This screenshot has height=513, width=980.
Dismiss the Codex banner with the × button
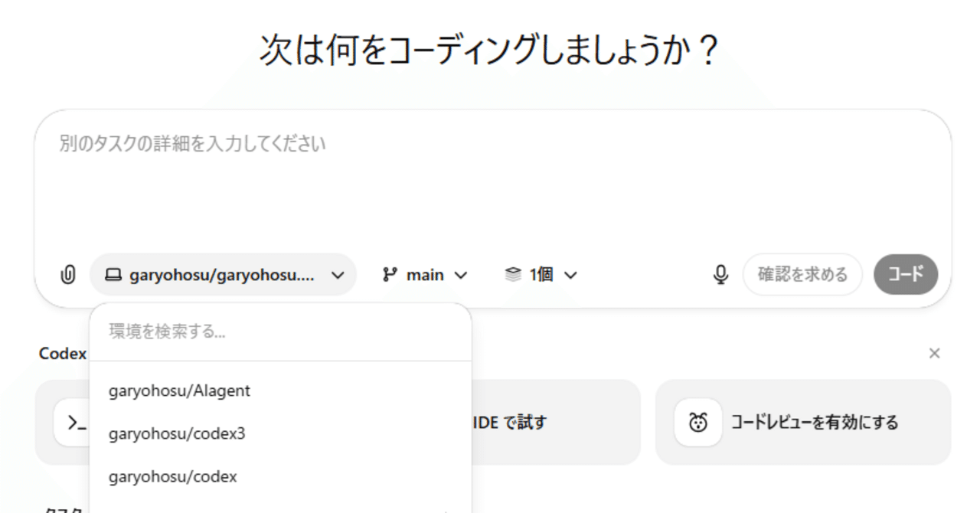935,353
